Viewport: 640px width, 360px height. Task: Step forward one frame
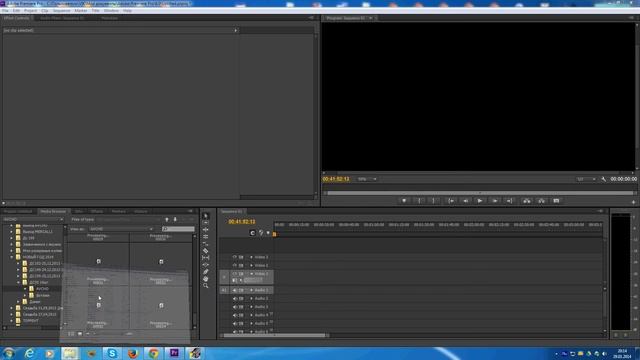pos(495,201)
